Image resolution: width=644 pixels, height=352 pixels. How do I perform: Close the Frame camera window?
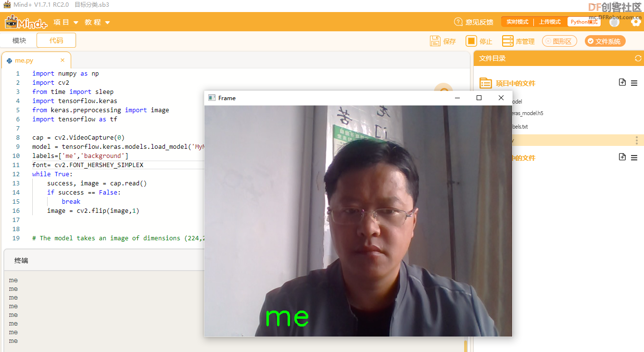[501, 98]
